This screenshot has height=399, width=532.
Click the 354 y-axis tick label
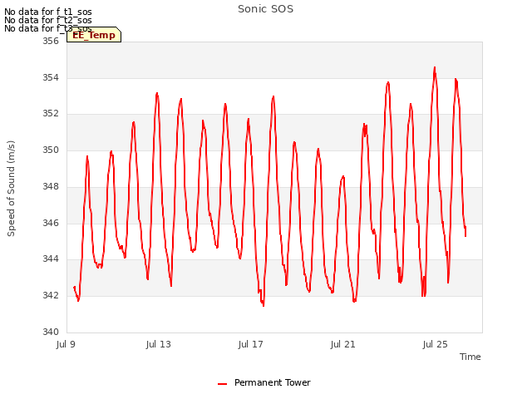(x=51, y=77)
